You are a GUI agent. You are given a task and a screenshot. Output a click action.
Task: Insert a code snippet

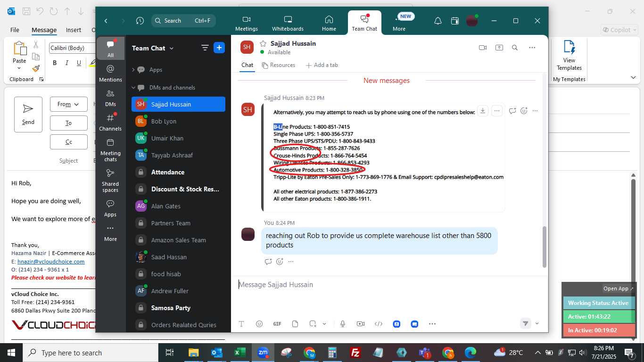[378, 324]
